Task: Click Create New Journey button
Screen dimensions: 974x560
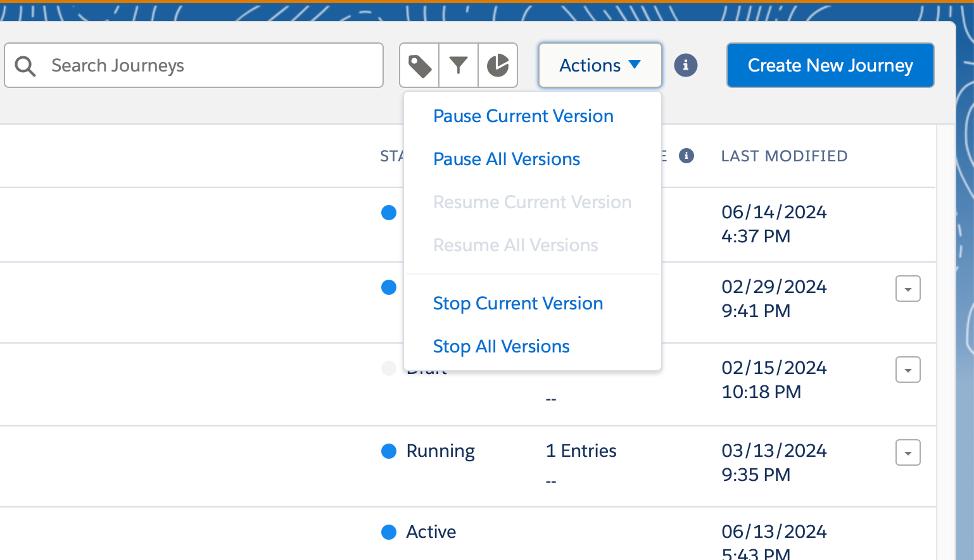Action: pos(830,65)
